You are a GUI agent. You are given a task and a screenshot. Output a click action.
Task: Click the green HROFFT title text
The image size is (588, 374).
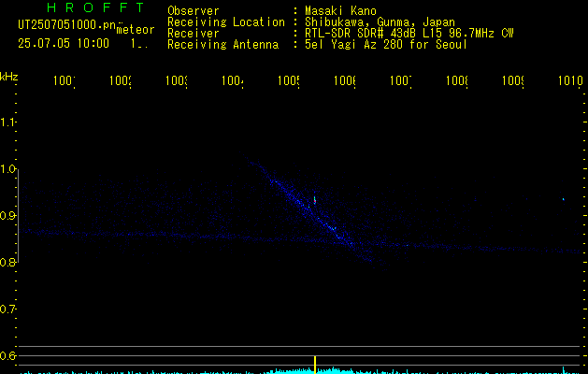[95, 7]
